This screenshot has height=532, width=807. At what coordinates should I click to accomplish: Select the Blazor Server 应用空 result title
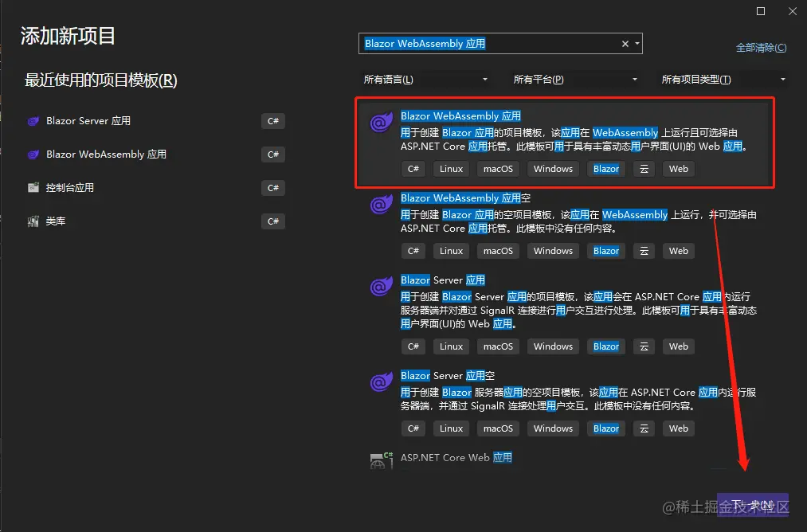[x=447, y=376]
